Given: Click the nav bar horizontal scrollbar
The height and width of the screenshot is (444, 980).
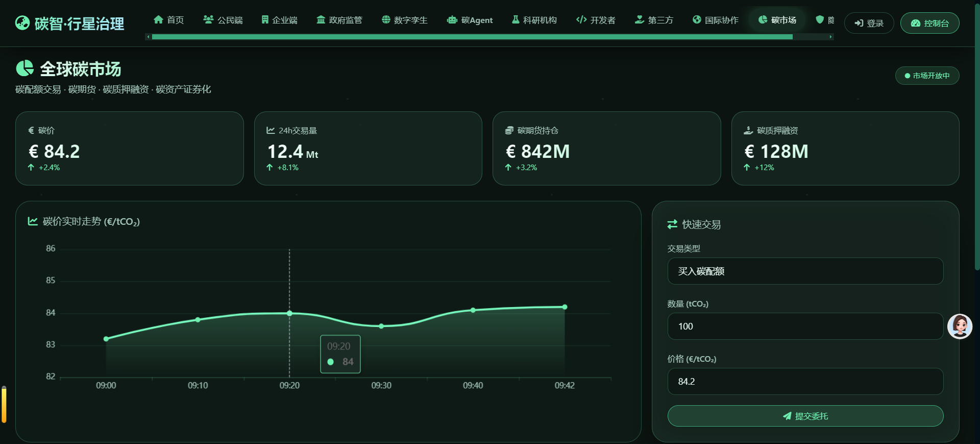Looking at the screenshot, I should [x=472, y=37].
